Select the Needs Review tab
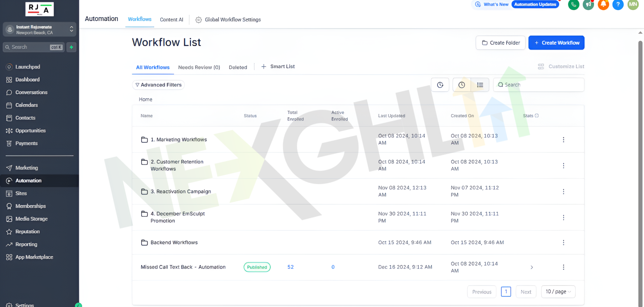 pos(199,67)
